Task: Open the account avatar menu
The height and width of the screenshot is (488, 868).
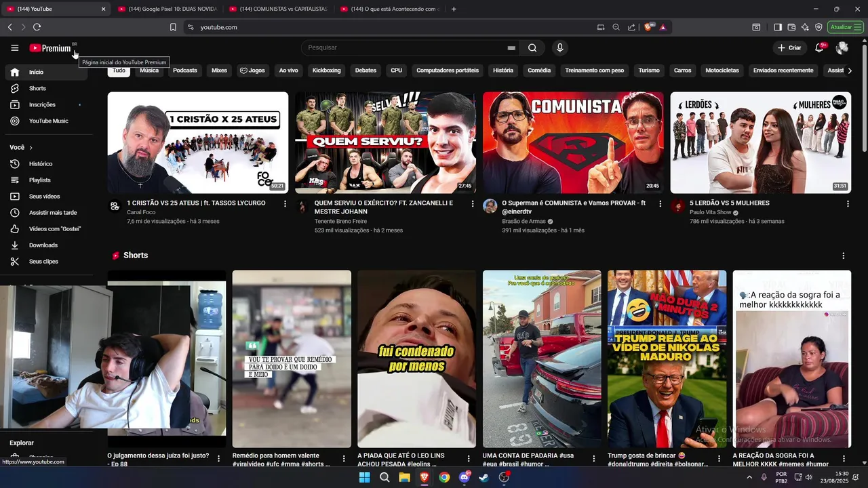Action: pyautogui.click(x=842, y=47)
